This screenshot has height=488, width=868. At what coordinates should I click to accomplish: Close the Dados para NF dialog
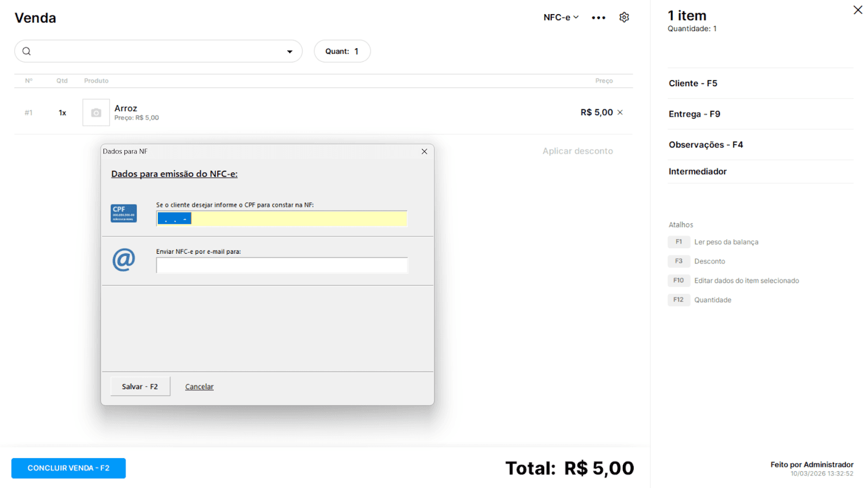coord(424,151)
